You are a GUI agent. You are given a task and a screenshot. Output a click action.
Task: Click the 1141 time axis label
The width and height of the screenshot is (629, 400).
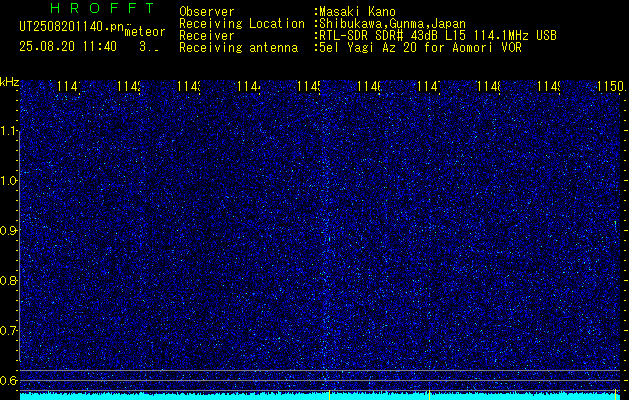69,86
